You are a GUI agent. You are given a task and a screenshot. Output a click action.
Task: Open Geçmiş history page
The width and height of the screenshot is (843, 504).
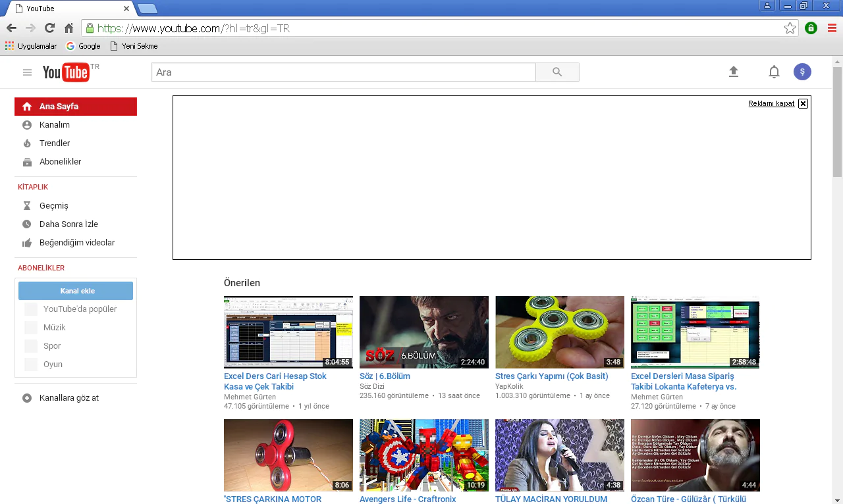coord(53,206)
